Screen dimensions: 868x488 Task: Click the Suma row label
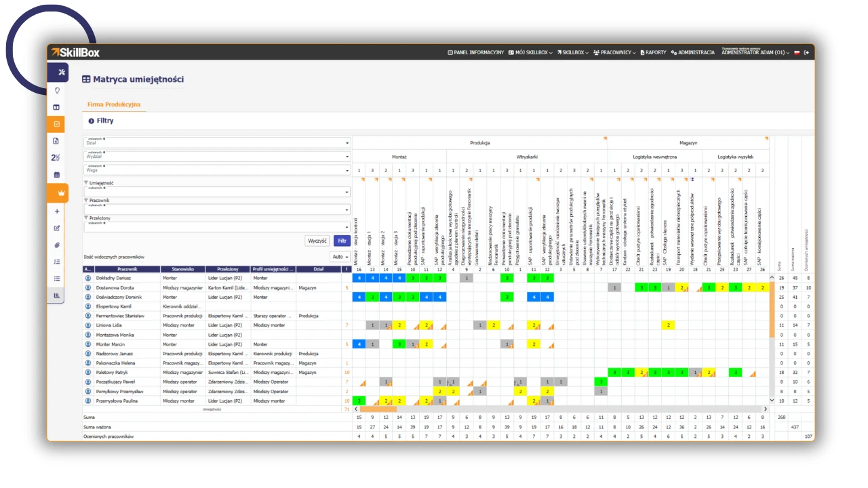(90, 418)
